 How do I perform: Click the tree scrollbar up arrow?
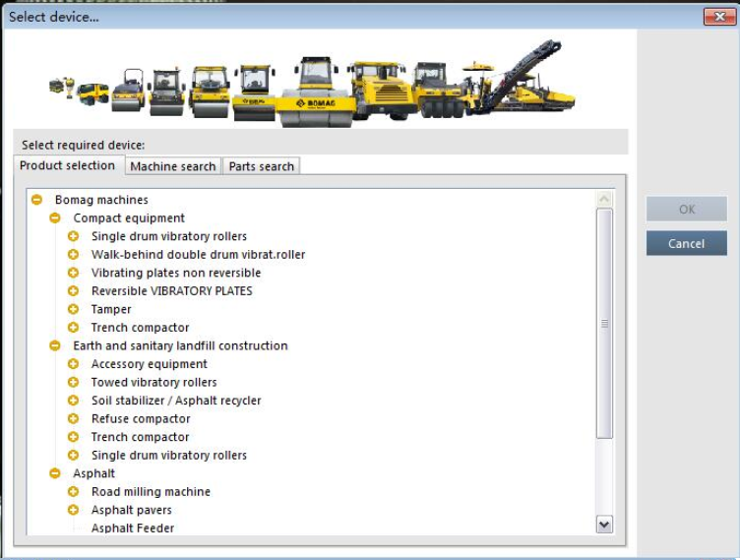(604, 199)
